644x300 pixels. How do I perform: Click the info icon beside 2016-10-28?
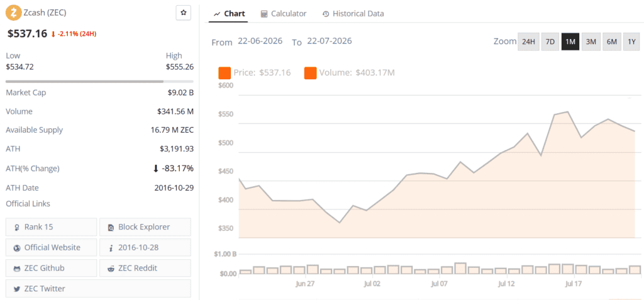(x=111, y=248)
